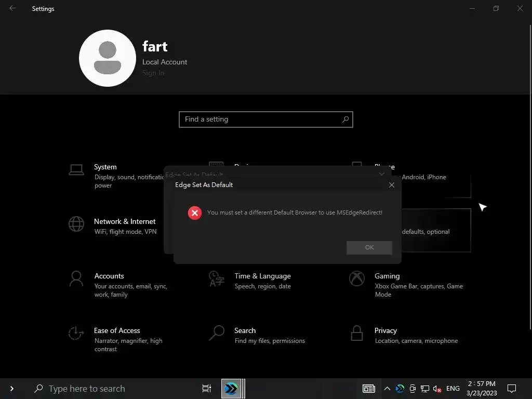532x399 pixels.
Task: Click the Privacy lock icon
Action: [x=356, y=333]
